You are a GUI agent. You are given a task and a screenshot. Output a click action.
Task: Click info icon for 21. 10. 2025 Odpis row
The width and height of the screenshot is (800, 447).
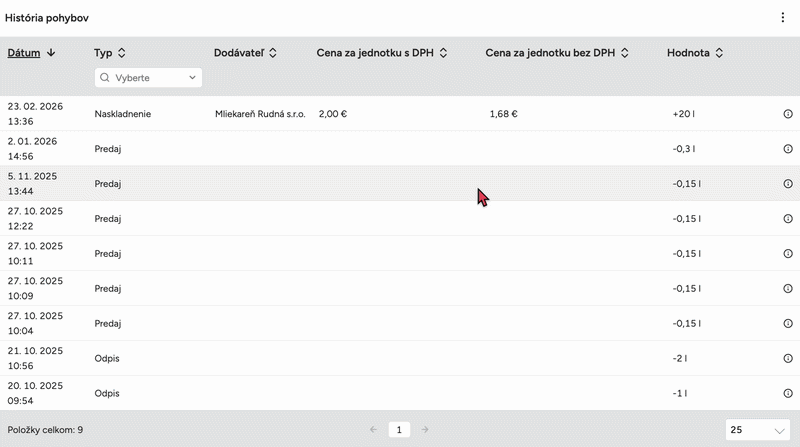point(788,359)
